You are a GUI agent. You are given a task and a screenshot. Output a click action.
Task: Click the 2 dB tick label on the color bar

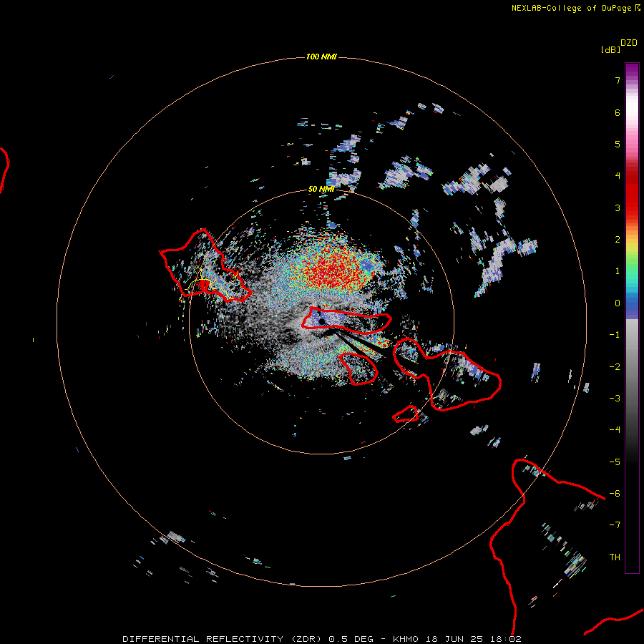coord(618,240)
